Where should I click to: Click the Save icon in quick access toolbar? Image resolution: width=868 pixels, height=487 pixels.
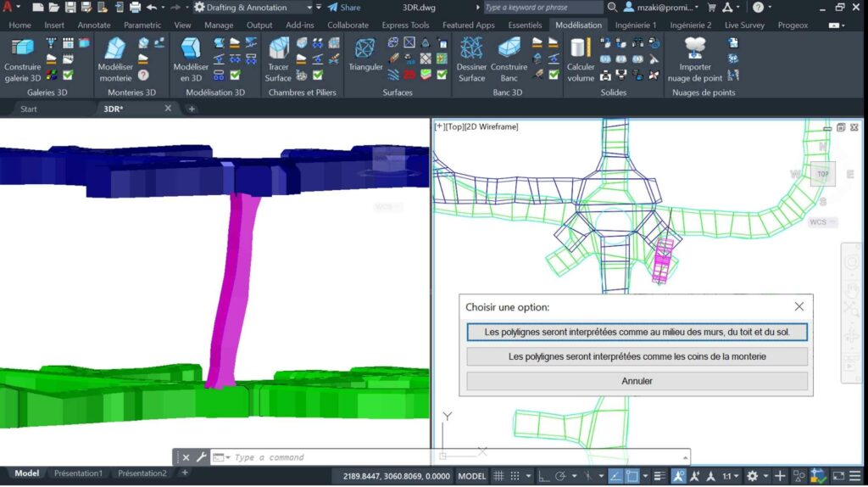[70, 7]
